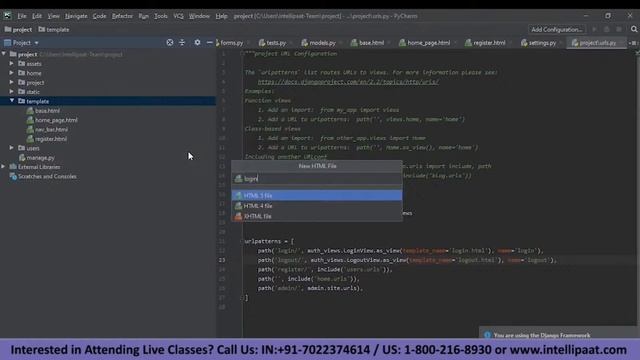Click the external libraries icon
Viewport: 640px width, 360px height.
[x=13, y=167]
